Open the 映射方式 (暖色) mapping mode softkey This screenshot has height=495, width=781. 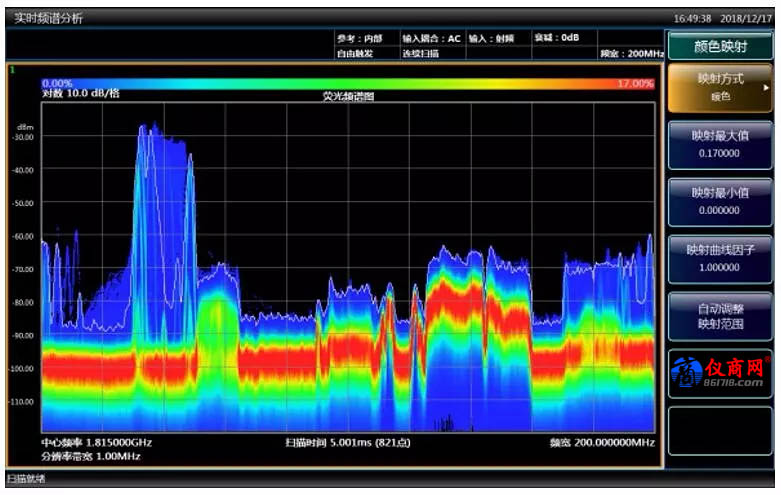(x=720, y=88)
